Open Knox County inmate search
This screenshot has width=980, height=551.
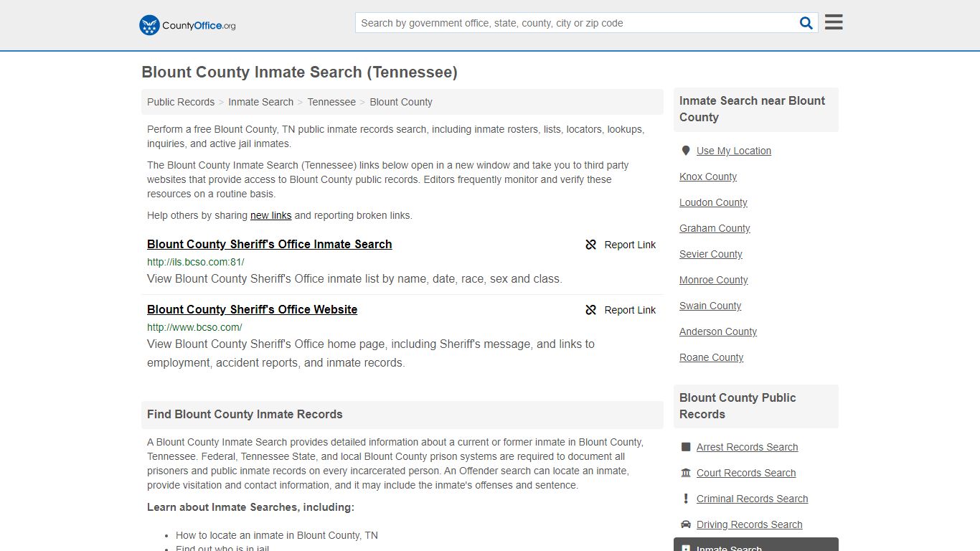coord(708,176)
